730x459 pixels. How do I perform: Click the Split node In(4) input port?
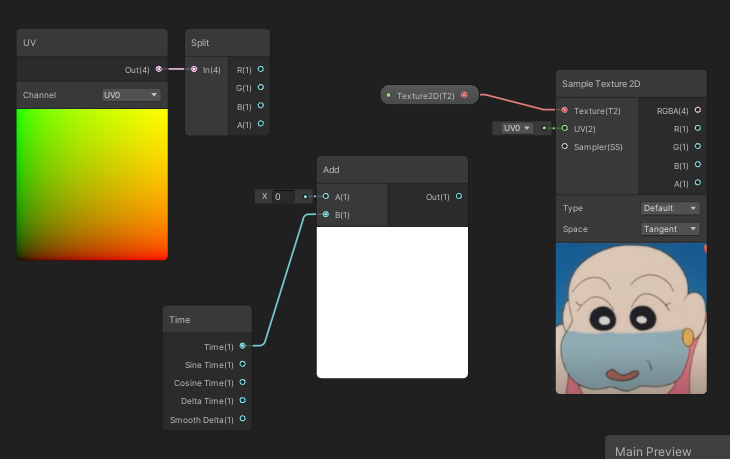(x=194, y=69)
